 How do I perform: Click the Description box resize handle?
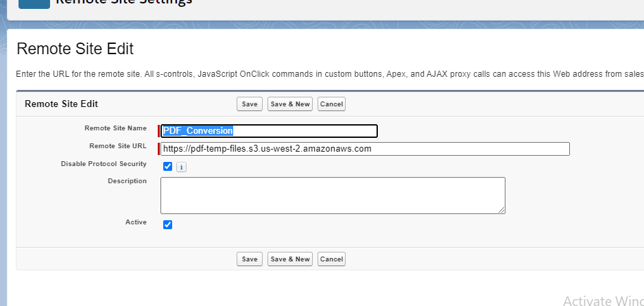pos(501,209)
